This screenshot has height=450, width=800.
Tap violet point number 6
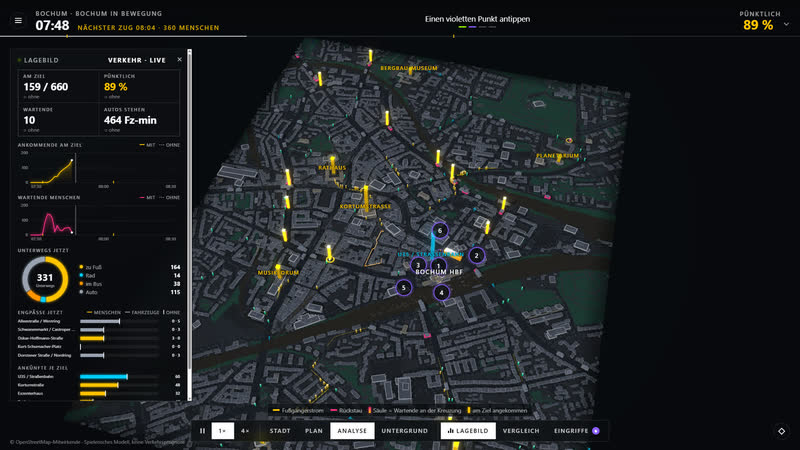[440, 231]
